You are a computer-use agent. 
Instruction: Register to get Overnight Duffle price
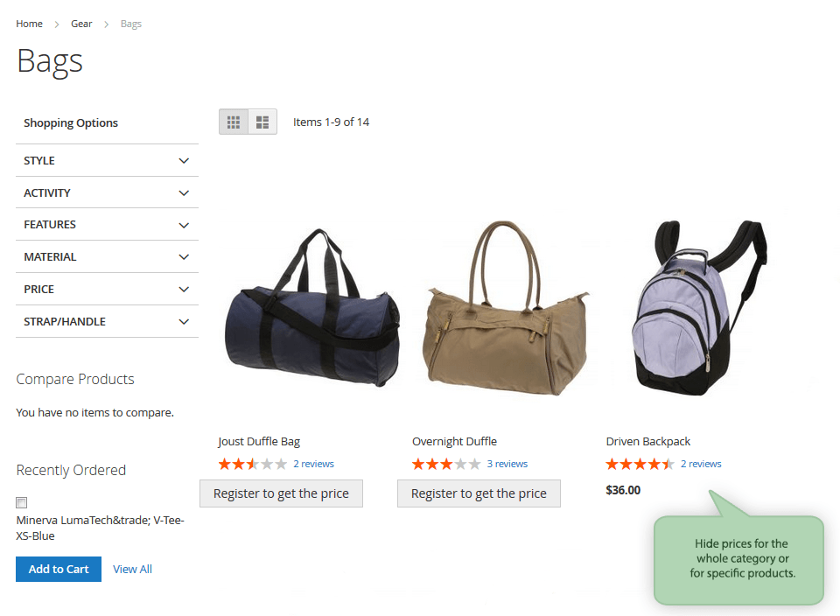479,493
